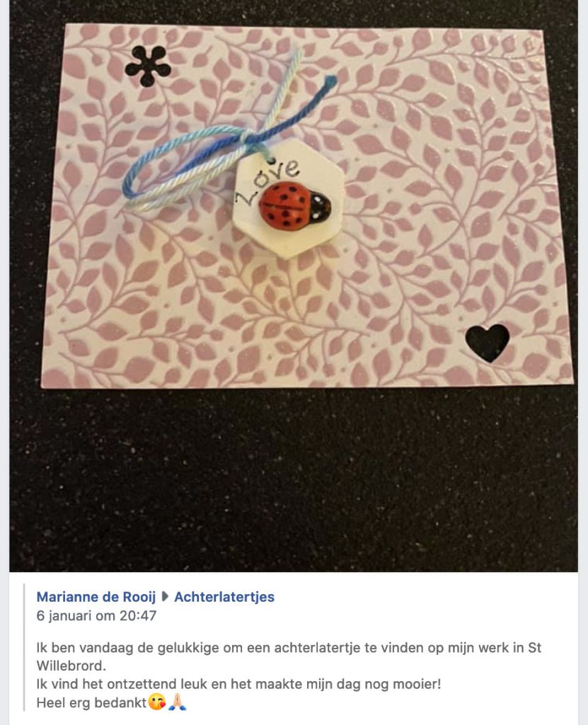
Task: Open Marianne de Rooij's profile link
Action: [x=96, y=597]
